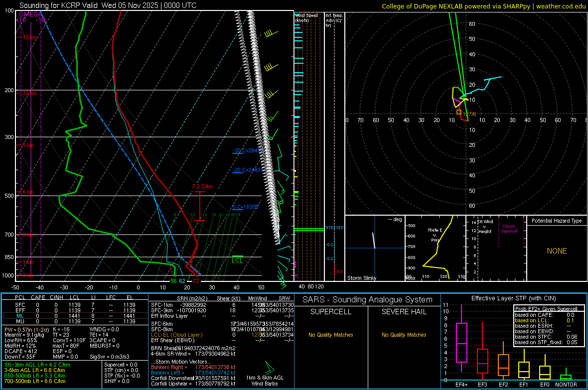Click the K = -16 index value
This screenshot has width=588, height=390.
tap(61, 329)
